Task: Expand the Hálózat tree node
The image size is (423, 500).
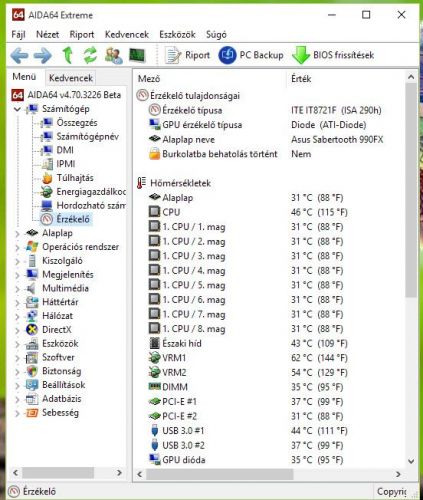Action: point(17,316)
